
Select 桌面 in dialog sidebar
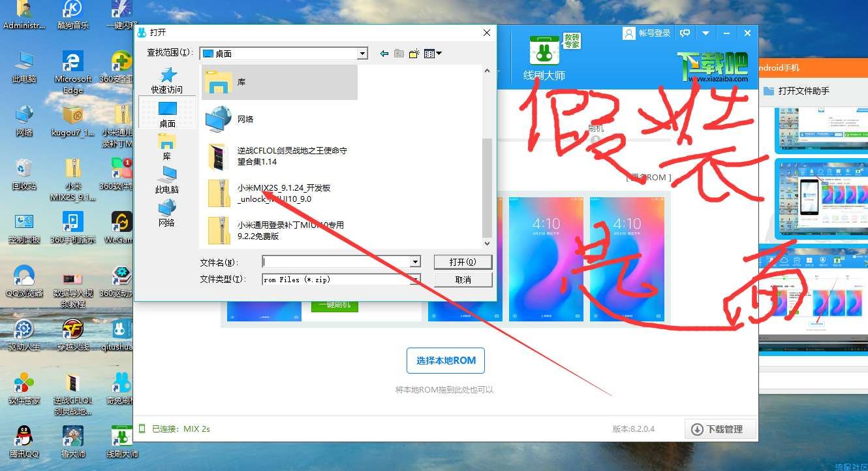click(x=167, y=113)
